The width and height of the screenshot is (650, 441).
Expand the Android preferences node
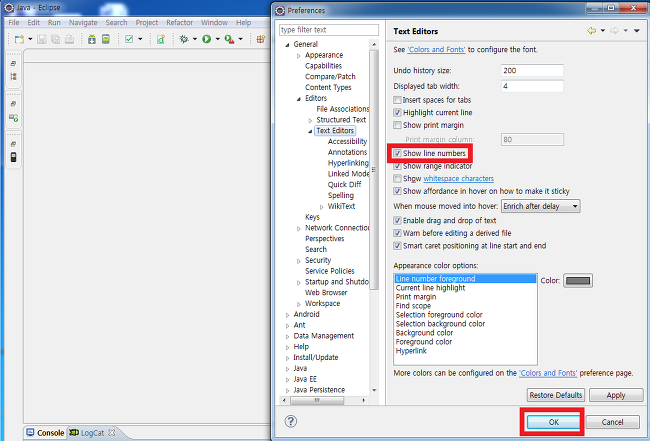(287, 315)
